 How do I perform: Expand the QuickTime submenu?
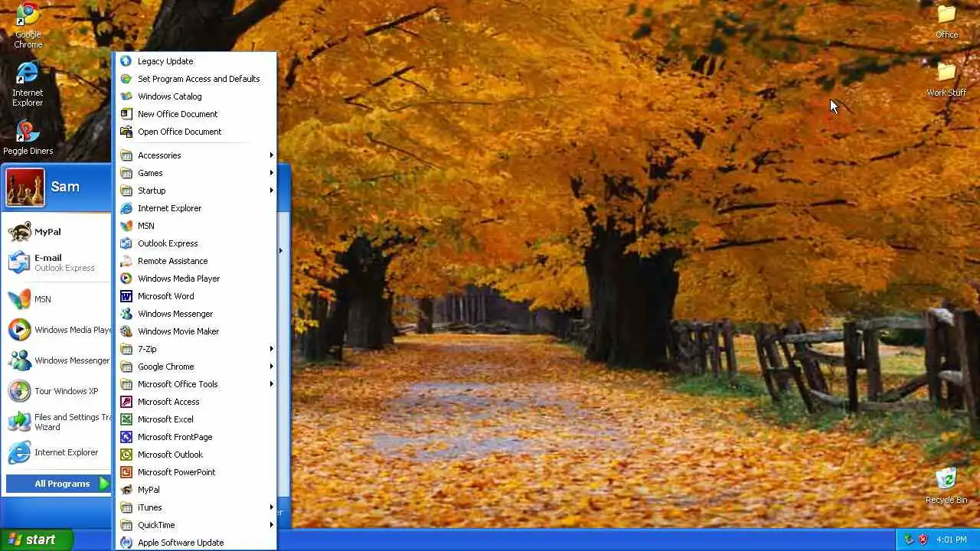(x=195, y=525)
